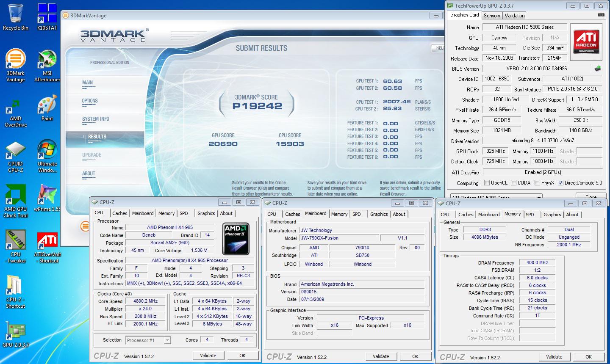Click the HELP button in 3DMark Vantage
The height and width of the screenshot is (364, 610).
point(438,48)
